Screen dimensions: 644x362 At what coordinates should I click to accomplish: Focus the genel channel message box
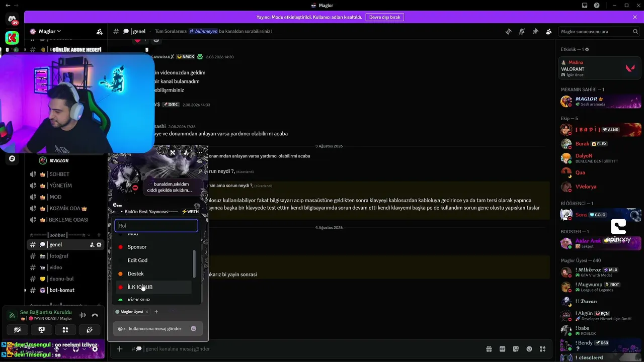[312, 349]
